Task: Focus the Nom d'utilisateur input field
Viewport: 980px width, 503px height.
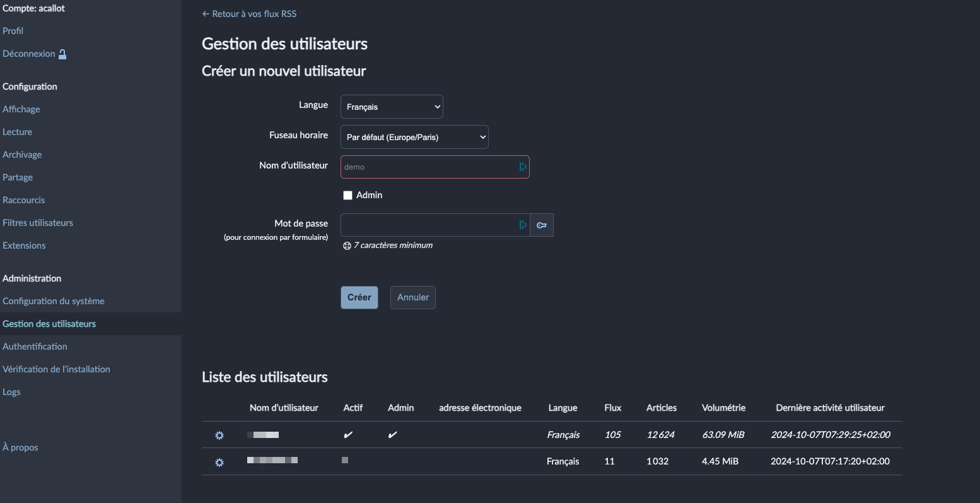Action: pyautogui.click(x=428, y=167)
